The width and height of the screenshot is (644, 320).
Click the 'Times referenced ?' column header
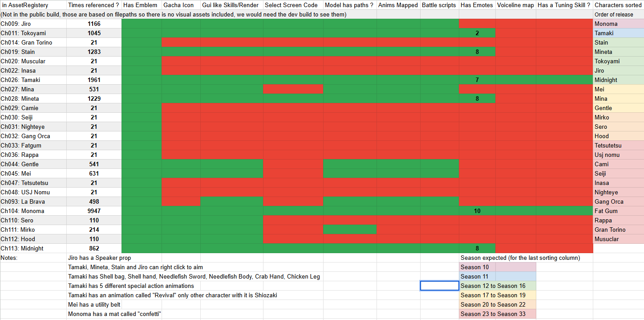pos(94,5)
